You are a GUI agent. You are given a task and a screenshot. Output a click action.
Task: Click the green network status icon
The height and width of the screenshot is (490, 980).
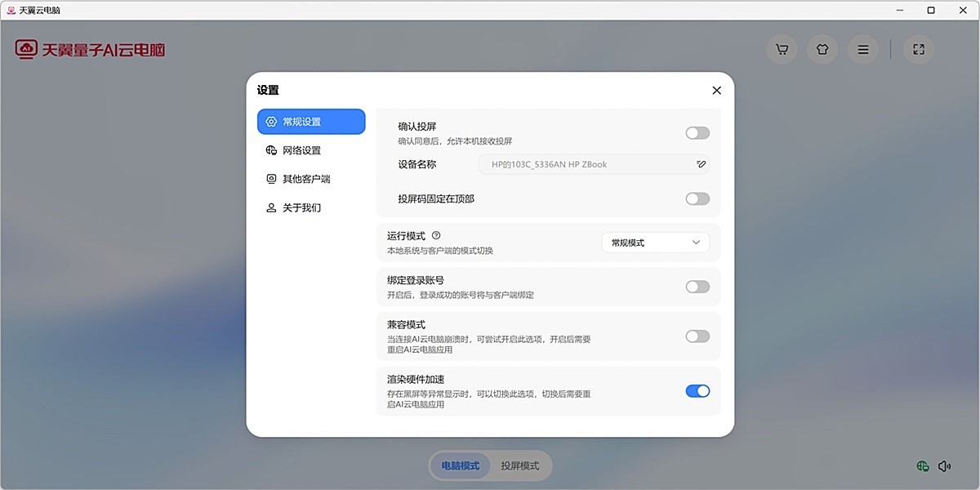(x=921, y=465)
